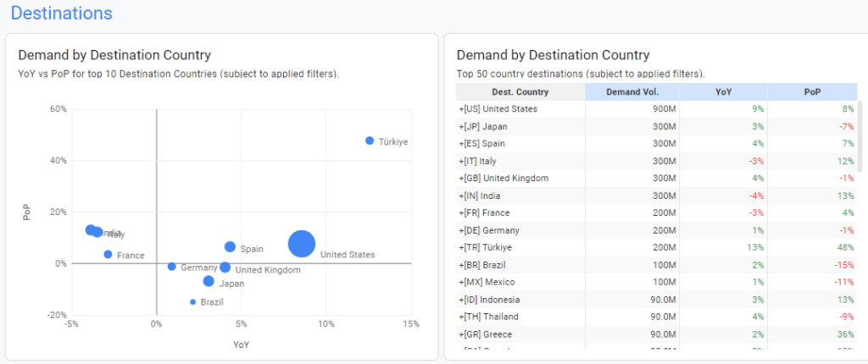Expand the +[BR] Brazil table row
This screenshot has height=364, width=868.
[x=461, y=265]
